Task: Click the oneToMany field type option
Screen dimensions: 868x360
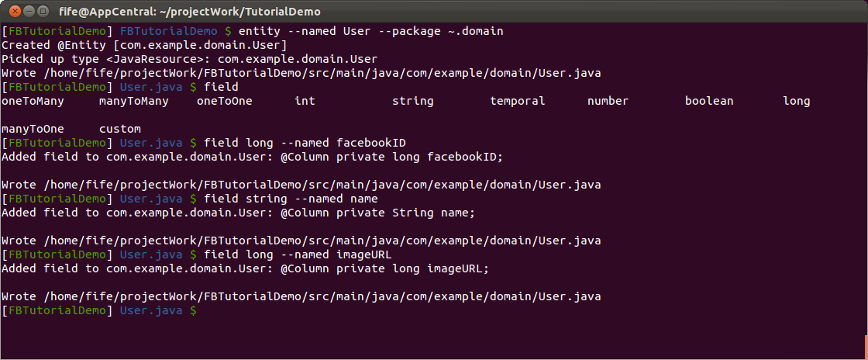Action: point(33,102)
